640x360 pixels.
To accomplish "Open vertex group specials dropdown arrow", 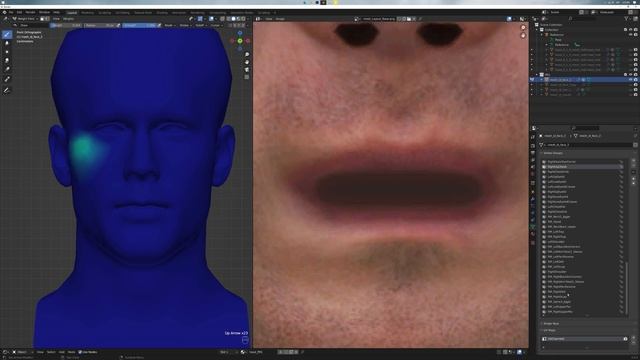I will click(x=634, y=172).
